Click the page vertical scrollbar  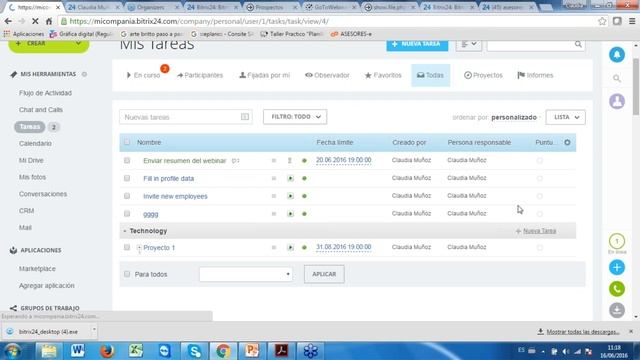[x=636, y=87]
